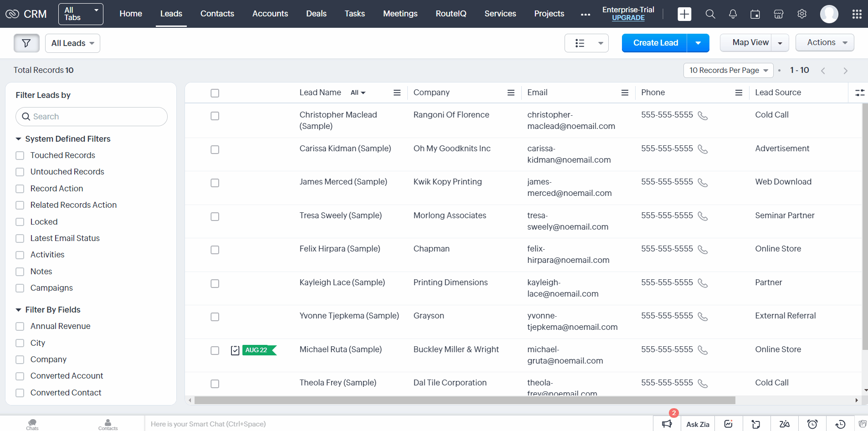
Task: Click the filter funnel icon
Action: coord(26,43)
